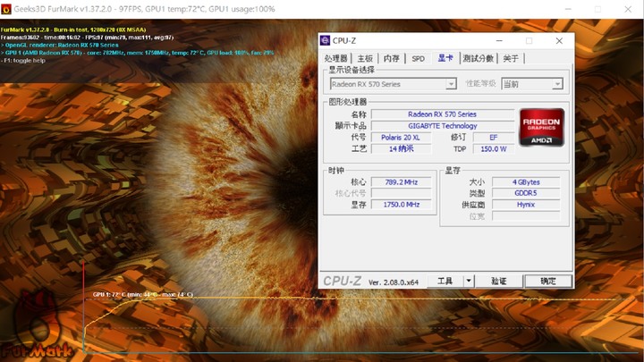The width and height of the screenshot is (644, 362).
Task: Click the memory size value 4 GBytes
Action: point(526,181)
